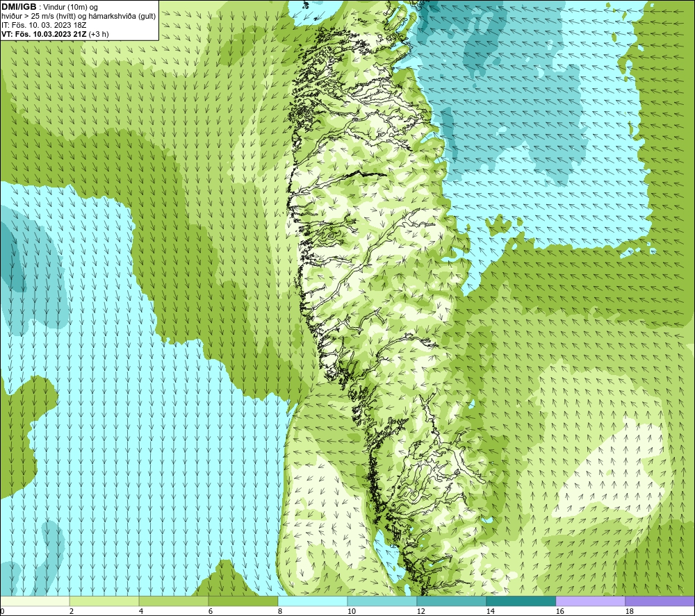Click the legend scale label "8"

(x=279, y=611)
